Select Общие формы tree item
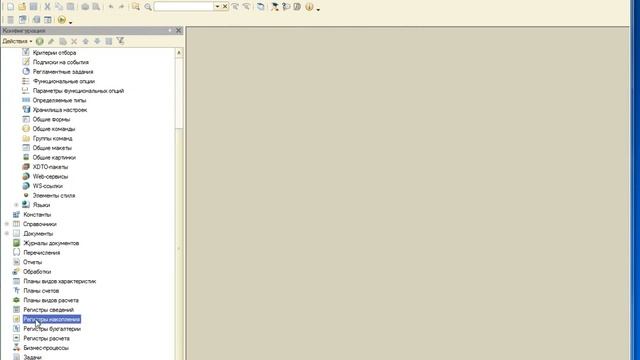The height and width of the screenshot is (360, 640). (51, 119)
